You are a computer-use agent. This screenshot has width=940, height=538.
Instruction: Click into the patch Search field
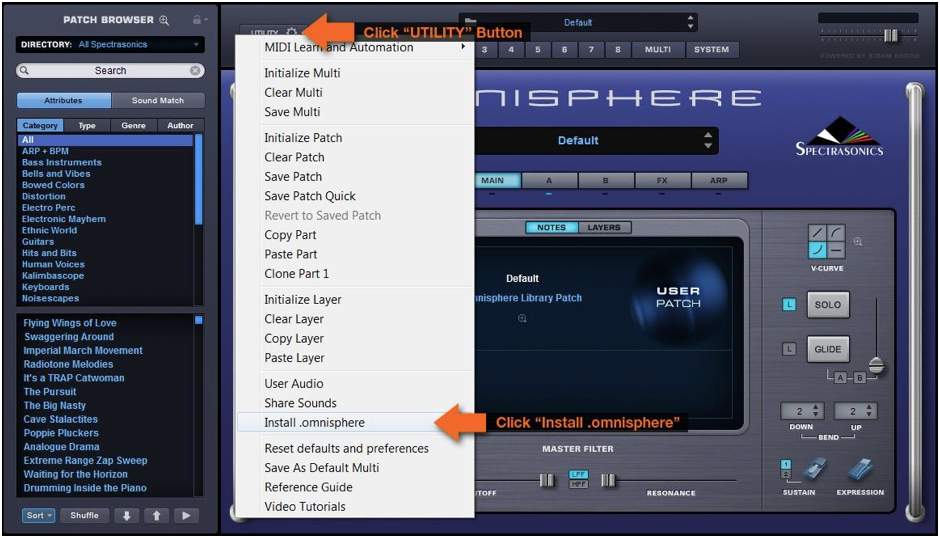(110, 70)
